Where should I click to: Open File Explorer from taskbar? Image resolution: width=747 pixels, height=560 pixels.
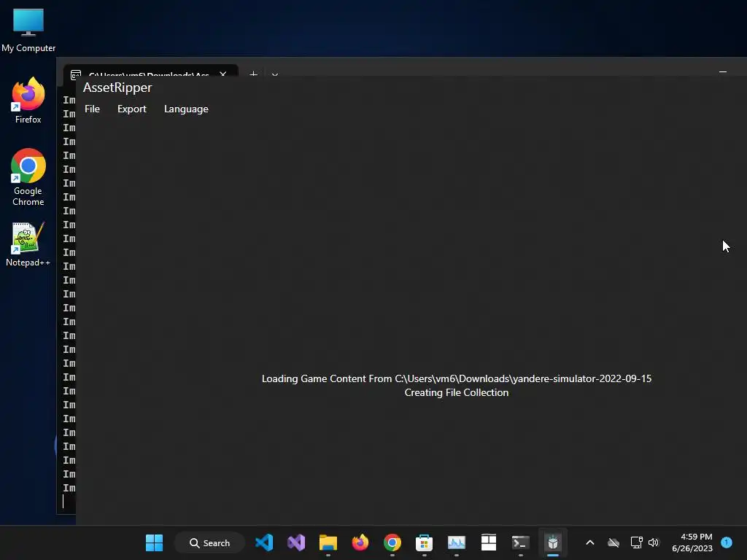tap(328, 542)
